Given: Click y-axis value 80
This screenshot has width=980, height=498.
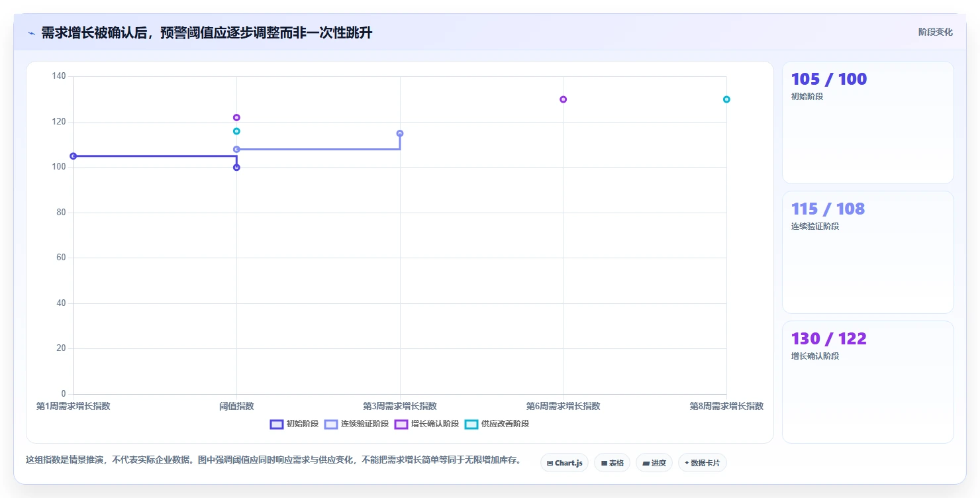Looking at the screenshot, I should point(61,213).
